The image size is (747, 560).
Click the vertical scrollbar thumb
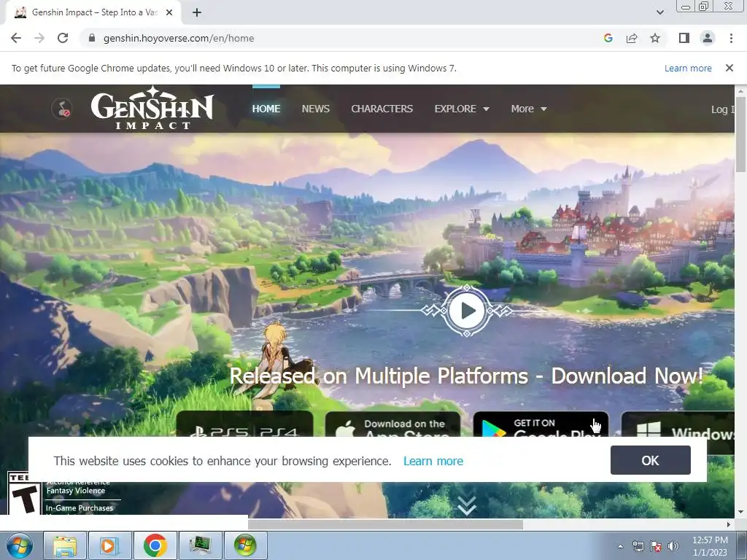[740, 134]
